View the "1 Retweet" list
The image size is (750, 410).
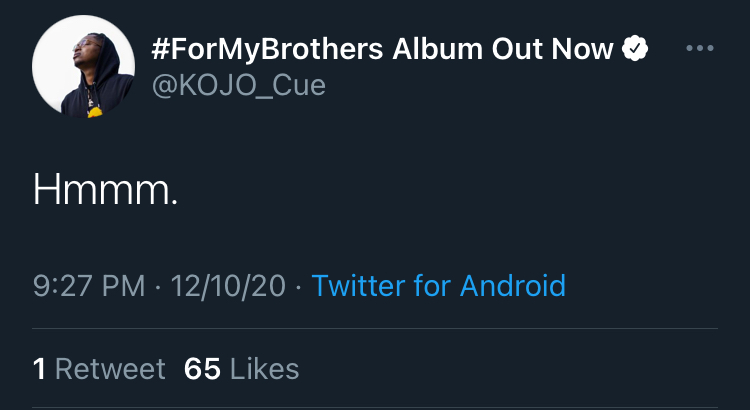tap(99, 369)
